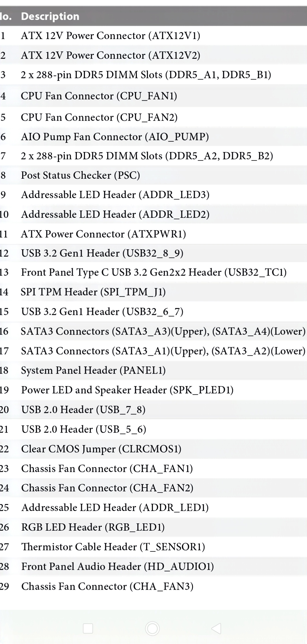
Task: Open recent apps with the square button
Action: click(x=88, y=628)
